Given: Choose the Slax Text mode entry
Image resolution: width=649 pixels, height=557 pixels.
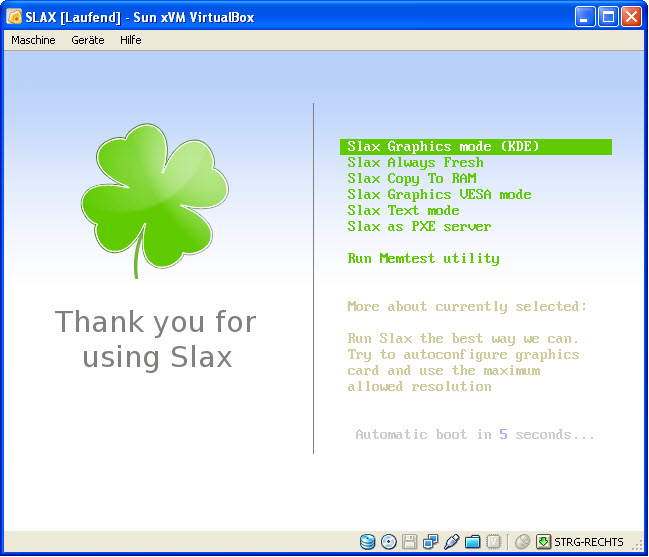Looking at the screenshot, I should tap(403, 211).
